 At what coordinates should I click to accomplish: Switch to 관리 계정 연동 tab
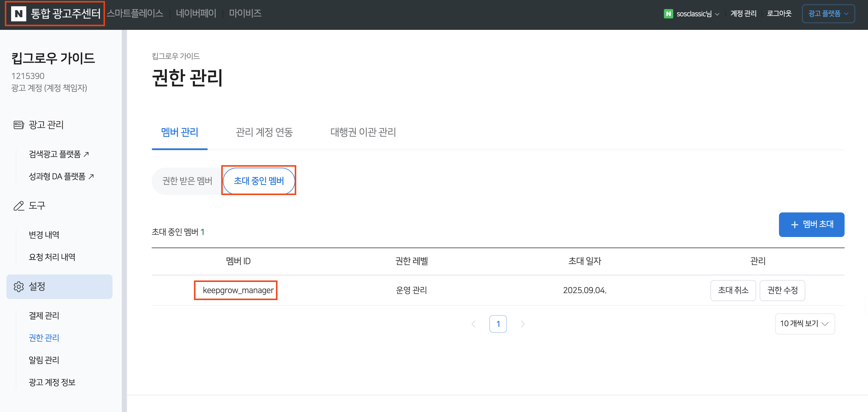[x=264, y=132]
